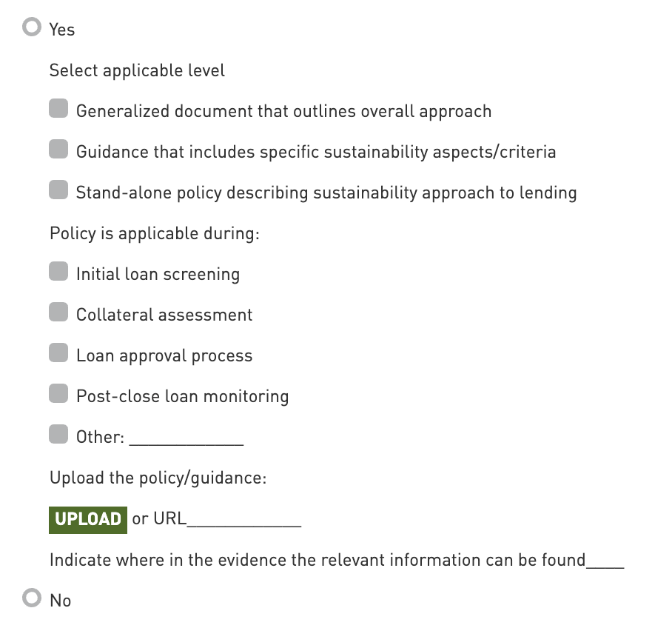672x628 pixels.
Task: Check Post-close loan monitoring option
Action: coord(59,395)
